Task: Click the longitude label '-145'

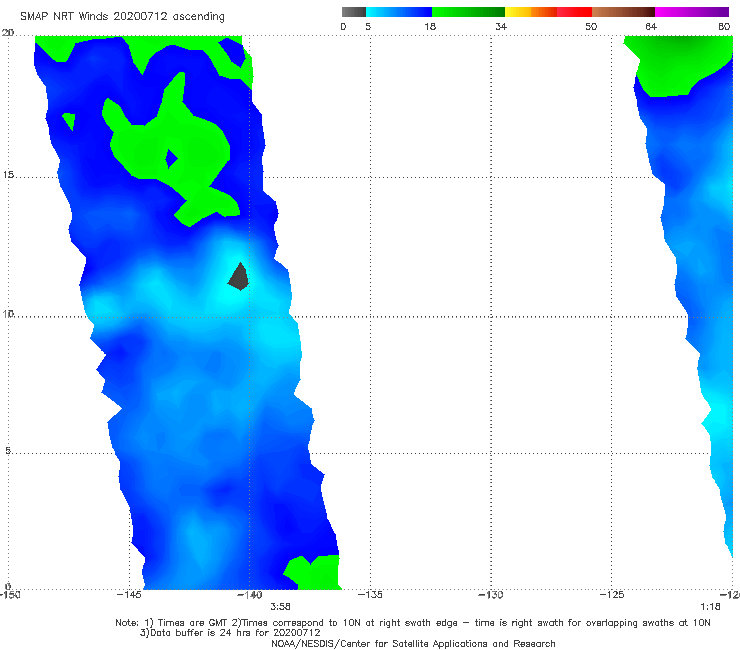Action: [129, 595]
